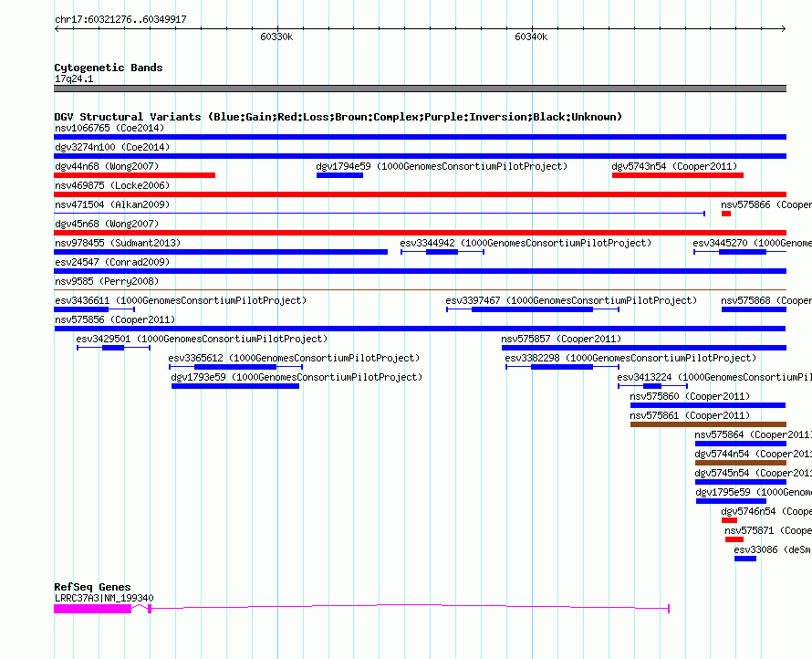Image resolution: width=812 pixels, height=659 pixels.
Task: Click the DGV Structural Variants track title
Action: coord(338,117)
